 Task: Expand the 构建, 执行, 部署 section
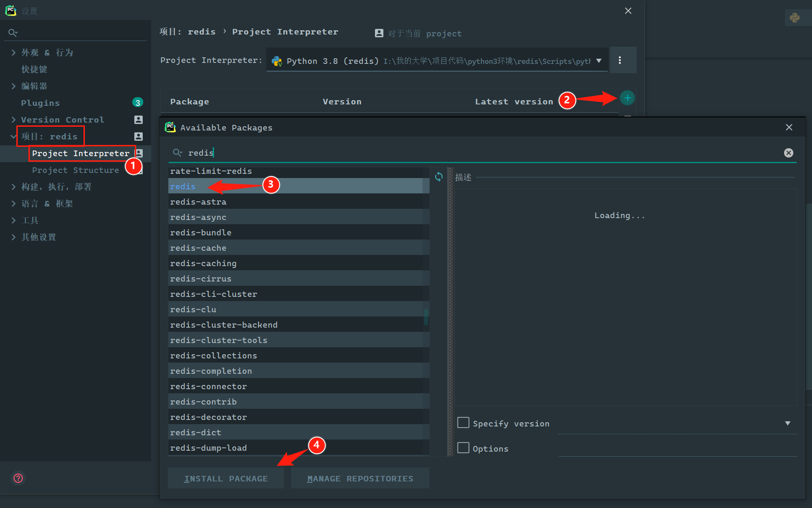pos(14,187)
